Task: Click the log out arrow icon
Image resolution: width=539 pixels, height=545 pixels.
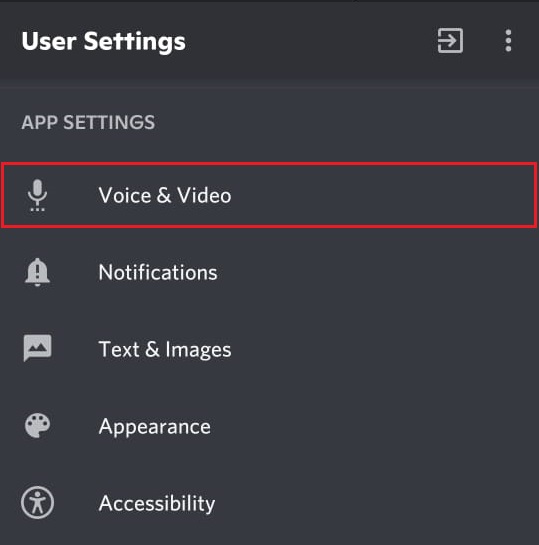Action: [450, 41]
